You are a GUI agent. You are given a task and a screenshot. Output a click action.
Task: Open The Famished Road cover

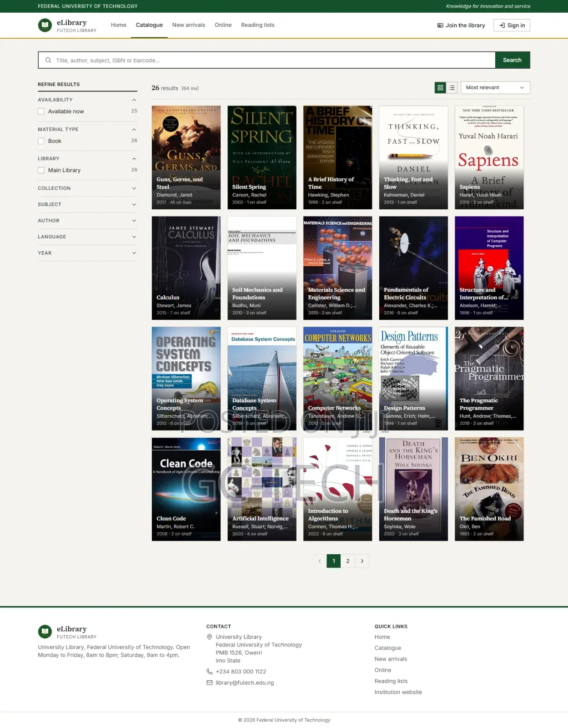pyautogui.click(x=489, y=489)
